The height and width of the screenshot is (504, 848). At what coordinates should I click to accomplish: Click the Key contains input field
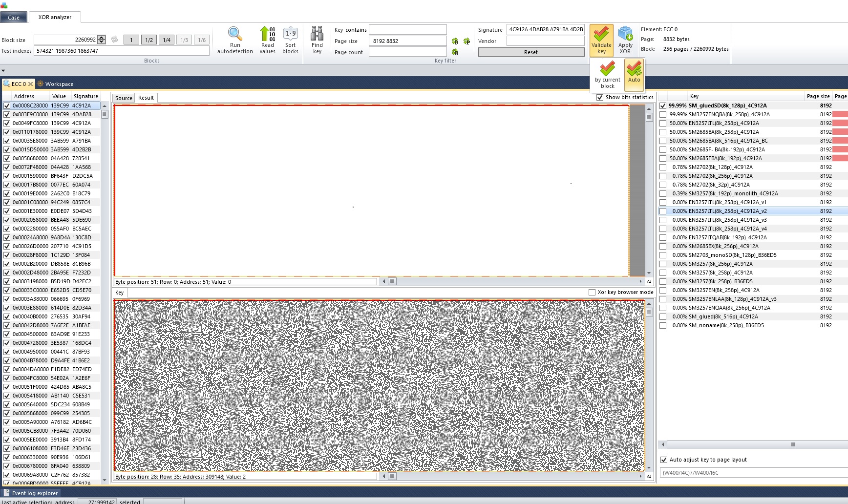408,30
